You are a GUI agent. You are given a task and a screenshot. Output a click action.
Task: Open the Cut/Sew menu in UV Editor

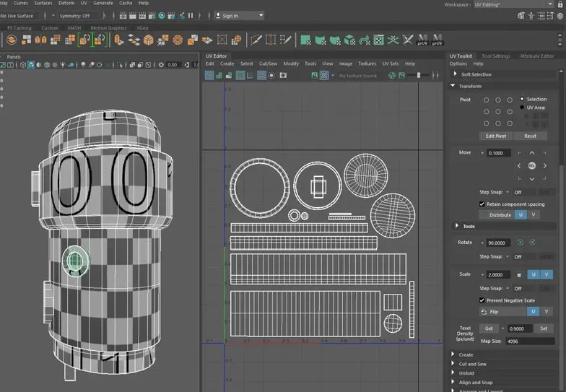tap(269, 64)
